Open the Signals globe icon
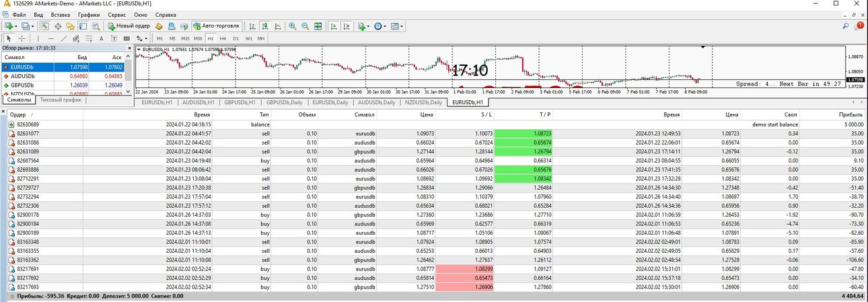868x302 pixels. [184, 26]
